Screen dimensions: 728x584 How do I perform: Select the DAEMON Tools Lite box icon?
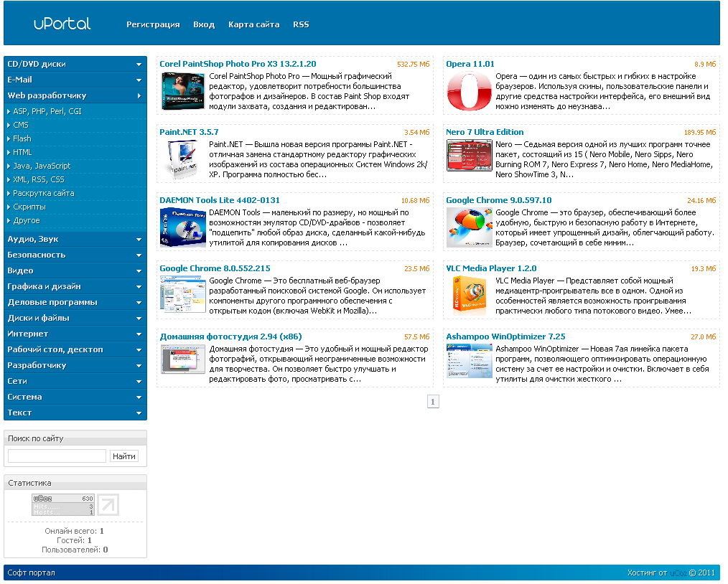[x=182, y=227]
